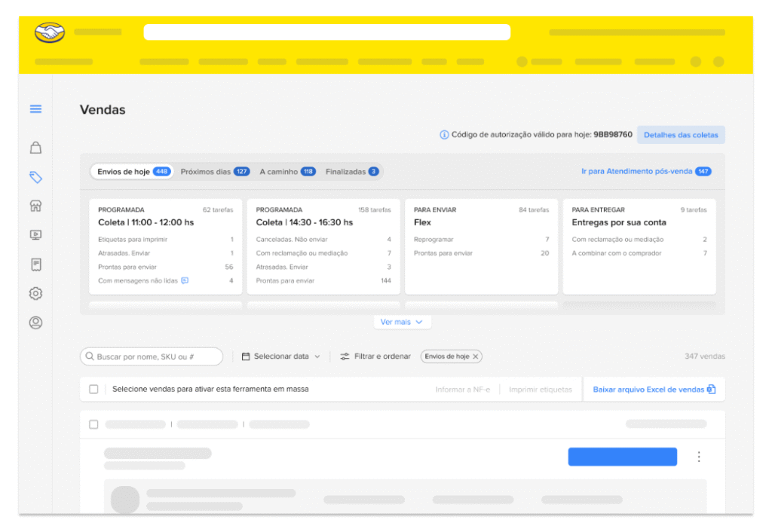Click the sales search input field
This screenshot has height=532, width=772.
(x=155, y=356)
